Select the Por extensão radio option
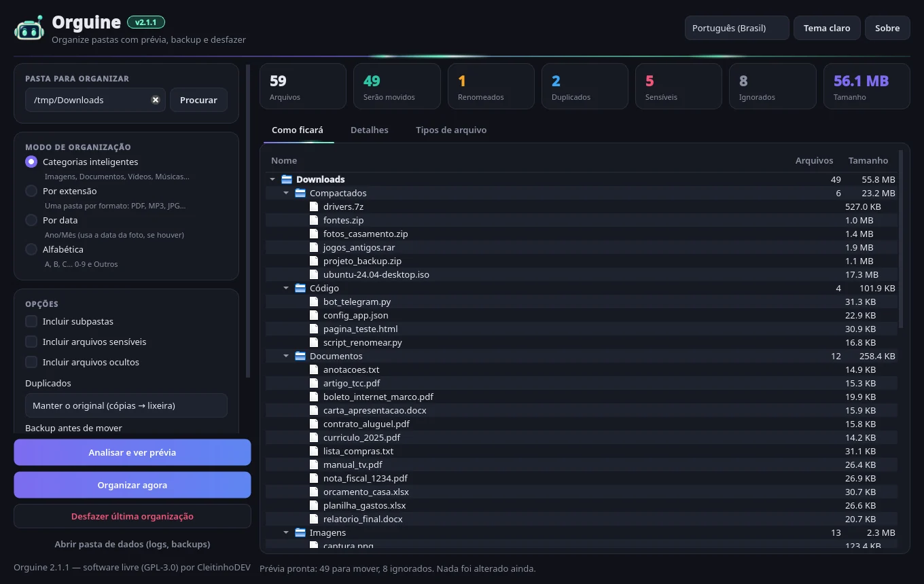Screen dimensions: 924x584 click(31, 191)
